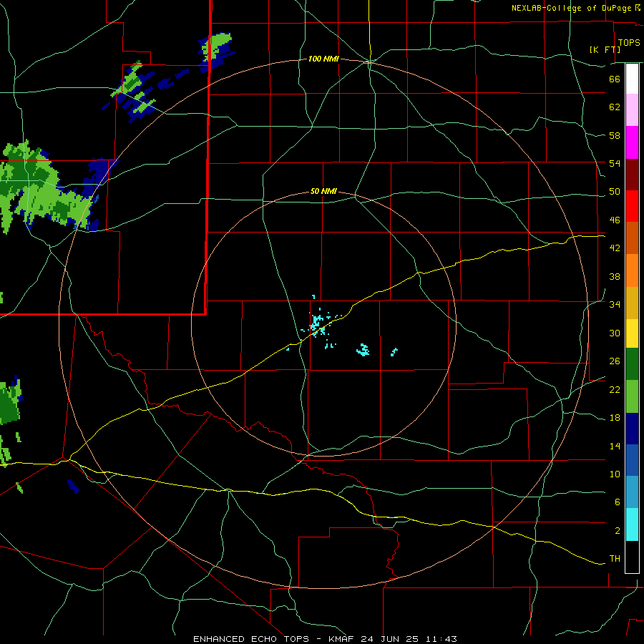Click the legend value 50 on the color scale
The width and height of the screenshot is (644, 644).
pyautogui.click(x=615, y=192)
